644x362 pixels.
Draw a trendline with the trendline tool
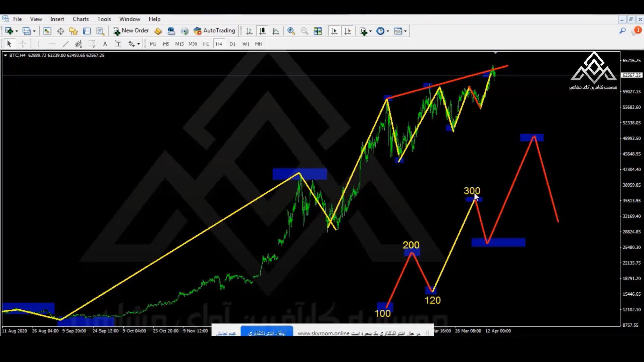[x=65, y=44]
